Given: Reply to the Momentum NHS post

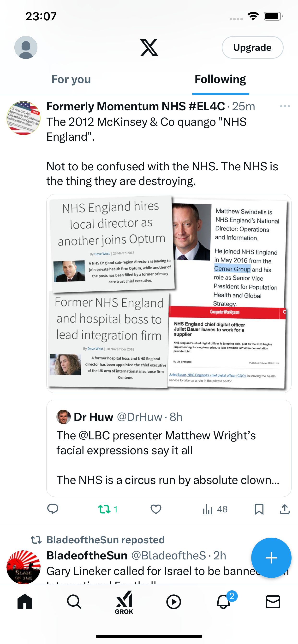Looking at the screenshot, I should tap(53, 509).
